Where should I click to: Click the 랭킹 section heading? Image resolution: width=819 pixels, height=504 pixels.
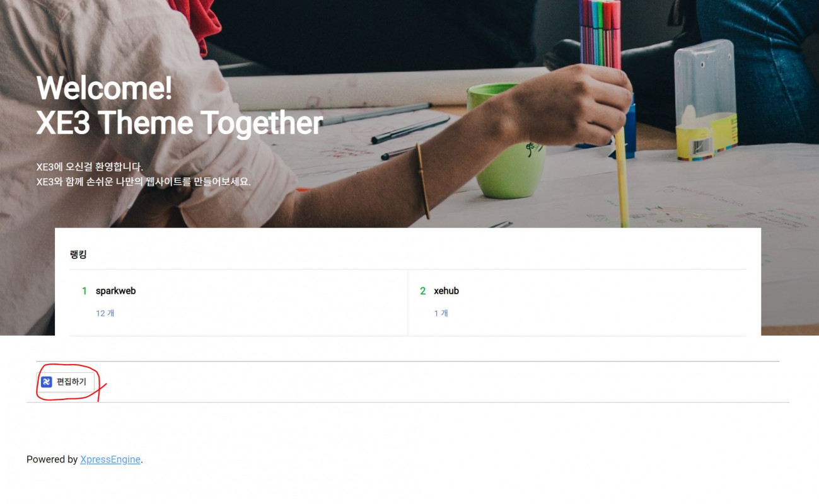pyautogui.click(x=78, y=255)
